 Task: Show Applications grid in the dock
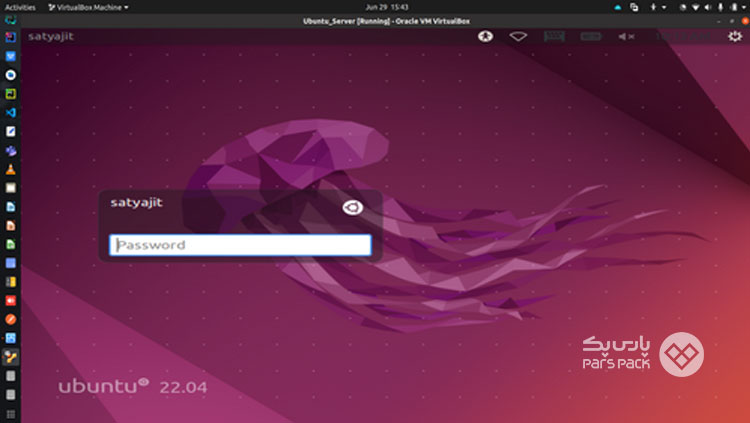point(11,413)
